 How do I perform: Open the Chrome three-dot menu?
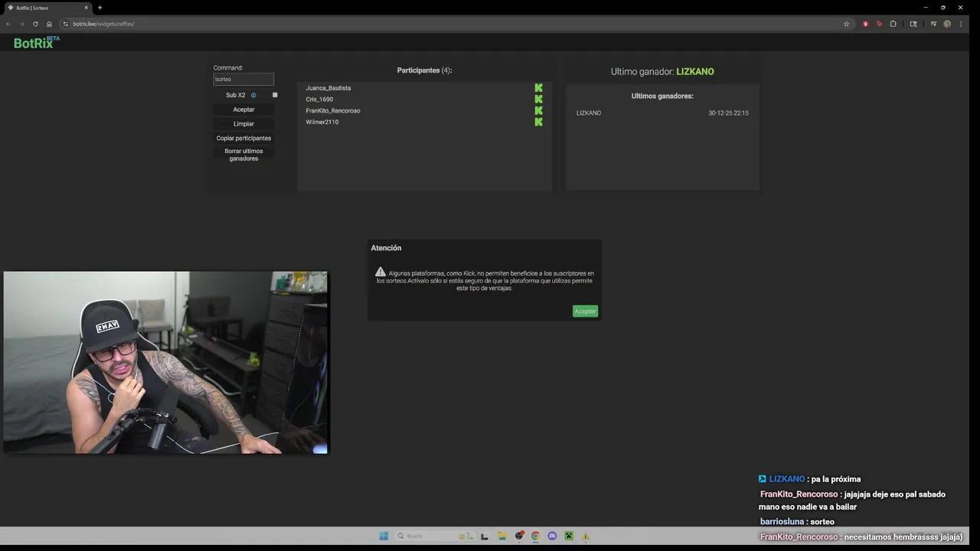961,24
